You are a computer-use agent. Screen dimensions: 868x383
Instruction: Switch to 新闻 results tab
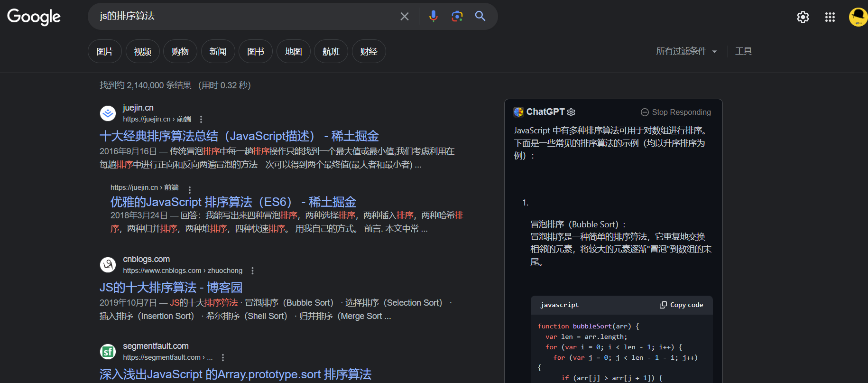(218, 51)
